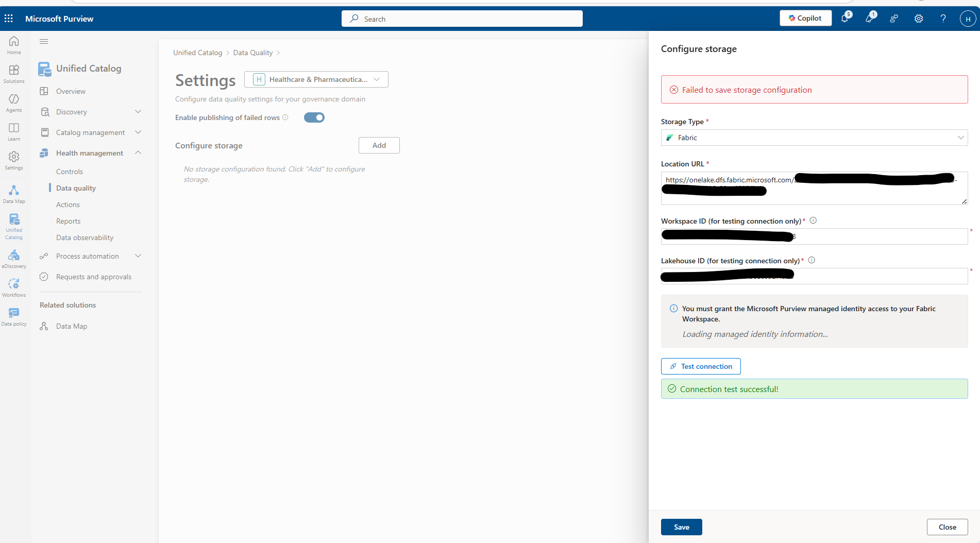Click the Lakehouse ID input field

point(814,276)
